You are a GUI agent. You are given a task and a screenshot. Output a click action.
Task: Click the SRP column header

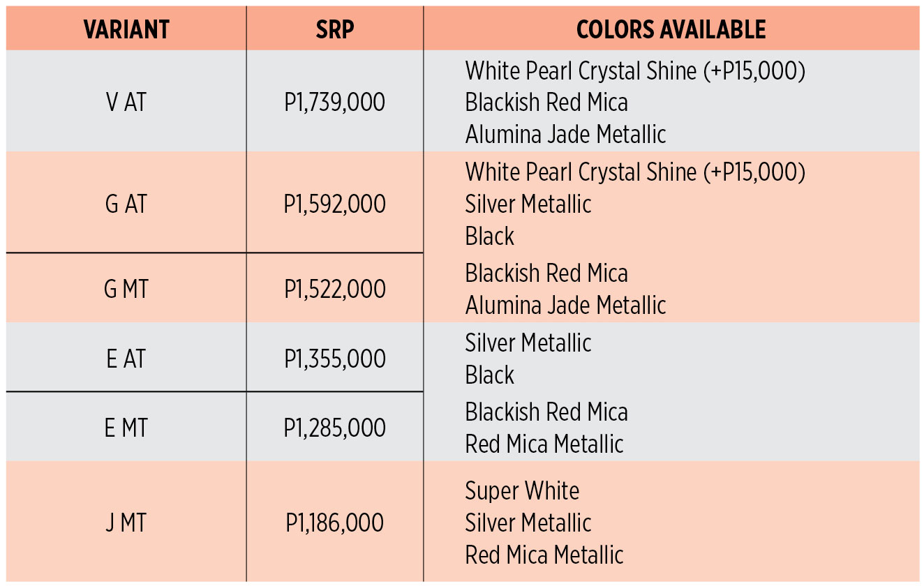pyautogui.click(x=335, y=29)
